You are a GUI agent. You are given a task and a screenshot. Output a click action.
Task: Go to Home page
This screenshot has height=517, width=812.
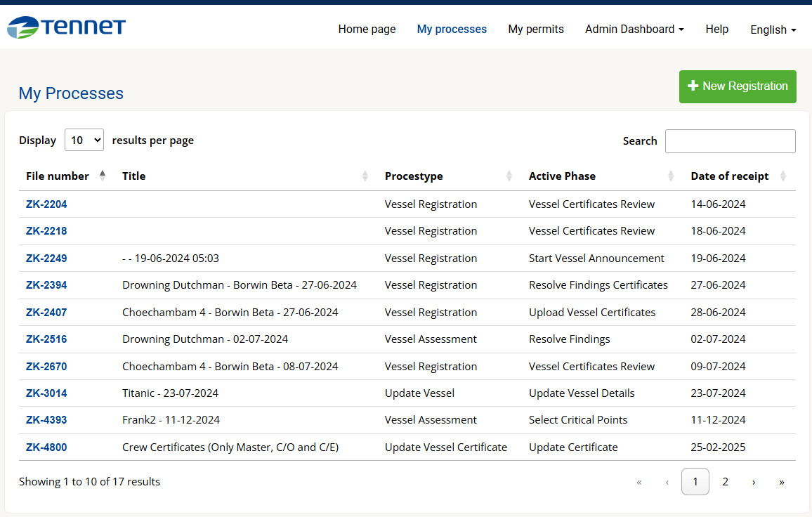[367, 30]
